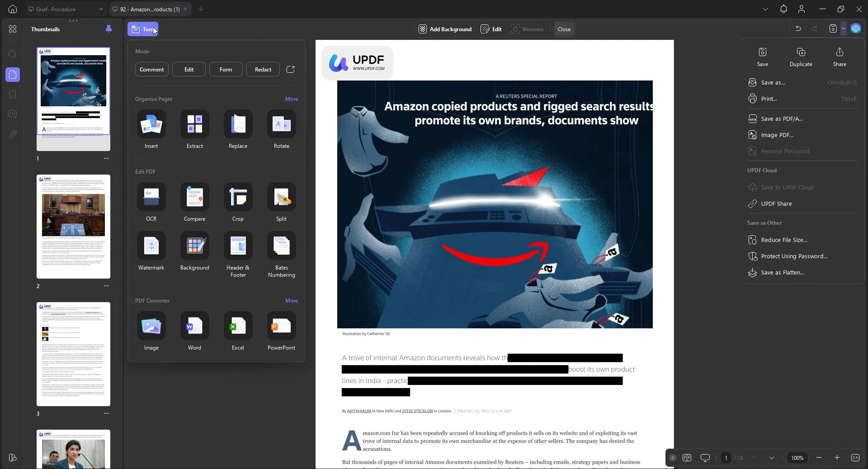Expand More in PDF Converter section
Screen dimensions: 868x469
291,301
